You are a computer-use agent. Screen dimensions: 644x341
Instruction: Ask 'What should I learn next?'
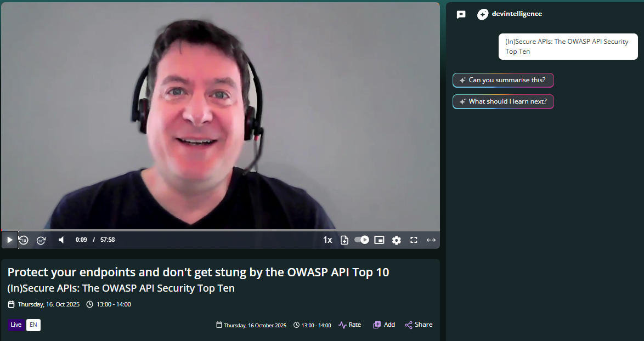[503, 101]
